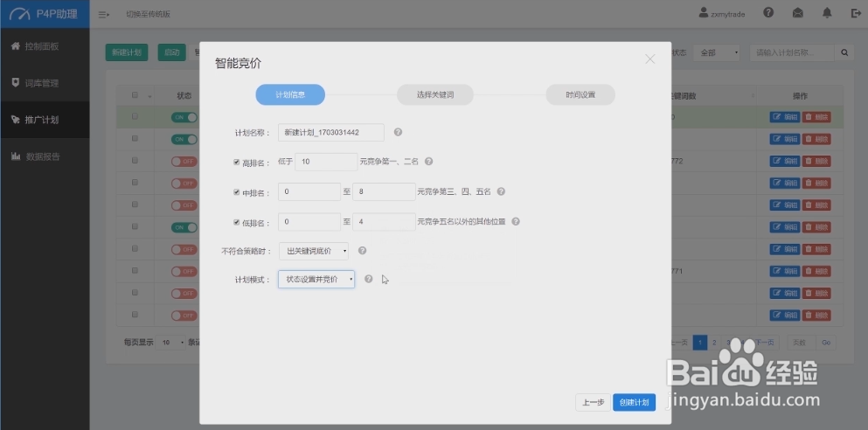Click 编辑 in the green highlighted row
This screenshot has height=430, width=868.
784,117
